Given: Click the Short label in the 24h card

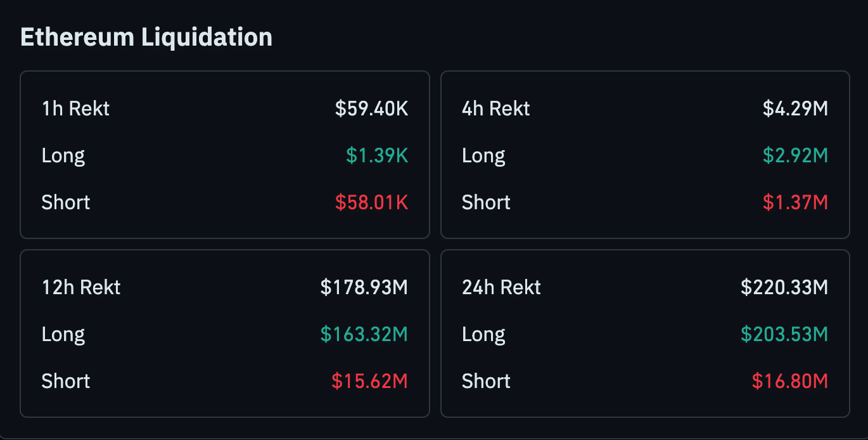Looking at the screenshot, I should pyautogui.click(x=486, y=381).
